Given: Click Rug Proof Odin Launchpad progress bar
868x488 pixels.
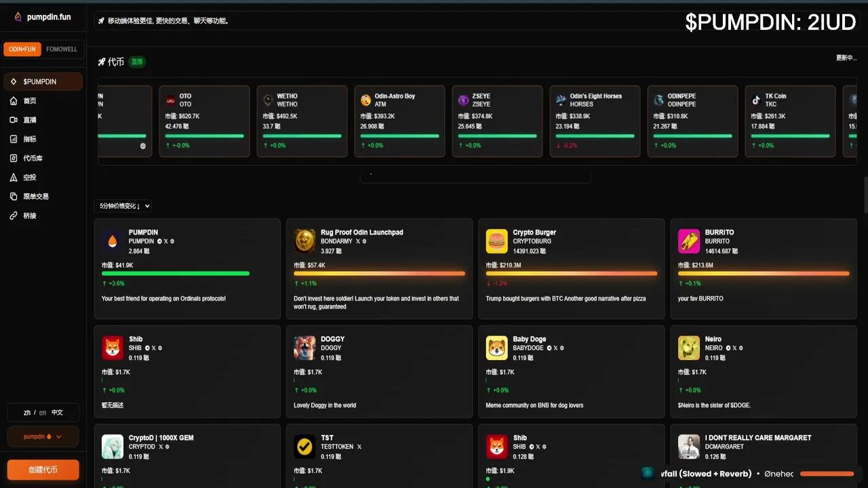Looking at the screenshot, I should [x=379, y=274].
